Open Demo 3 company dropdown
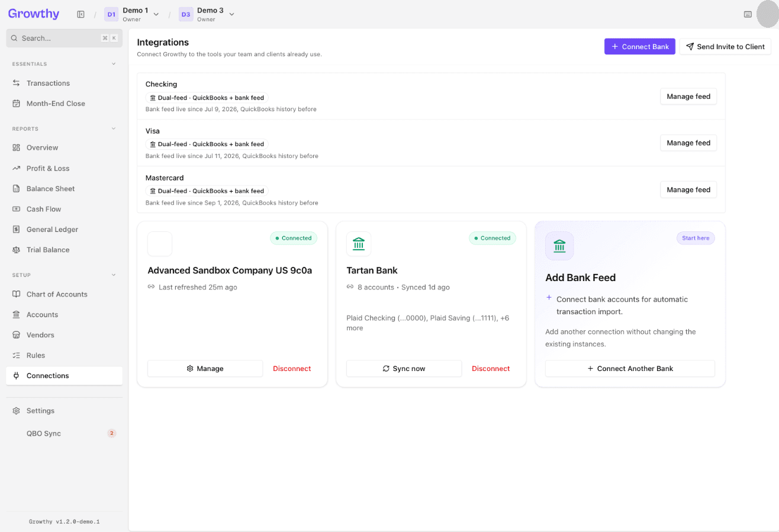 [231, 14]
